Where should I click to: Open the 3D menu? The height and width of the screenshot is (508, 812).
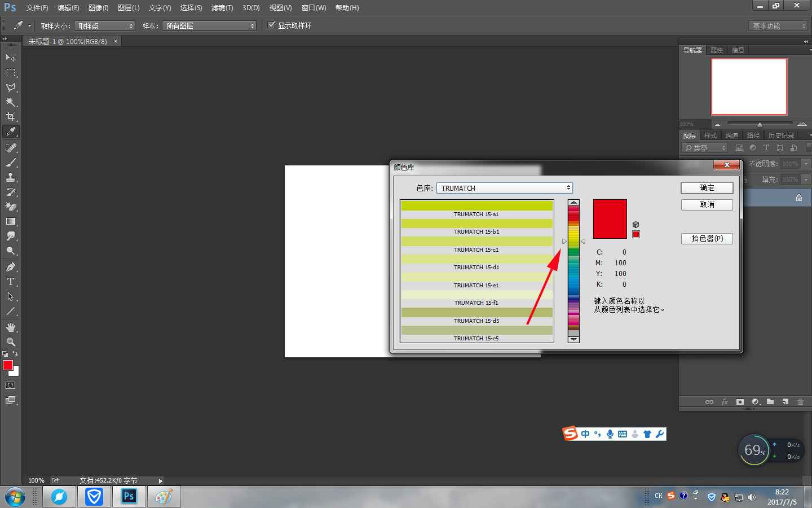pyautogui.click(x=251, y=8)
